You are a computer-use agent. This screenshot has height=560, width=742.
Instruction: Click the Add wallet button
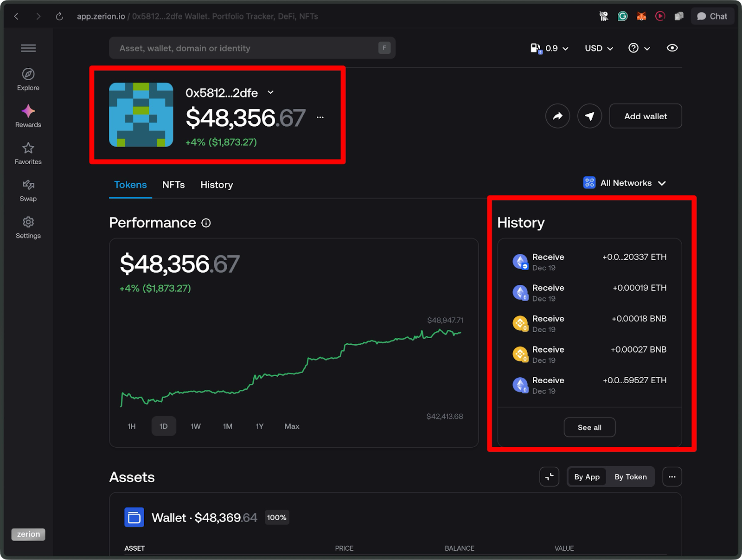point(645,116)
